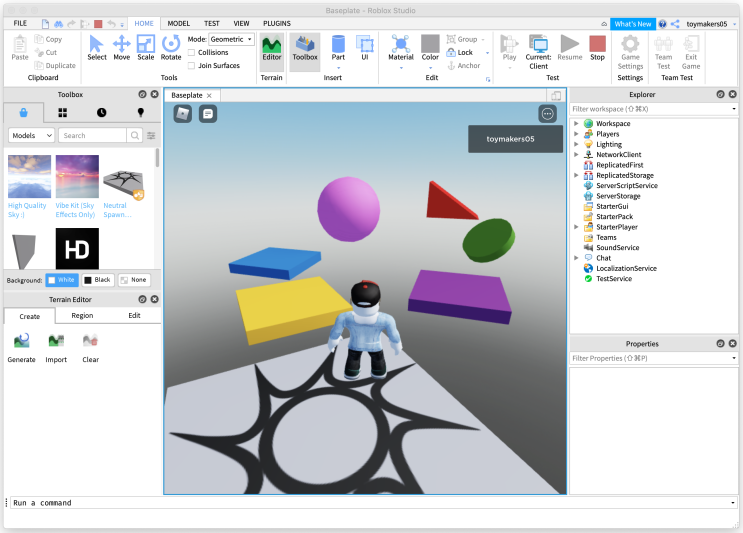Open the UI insert tool
Viewport: 743px width, 533px height.
[365, 48]
